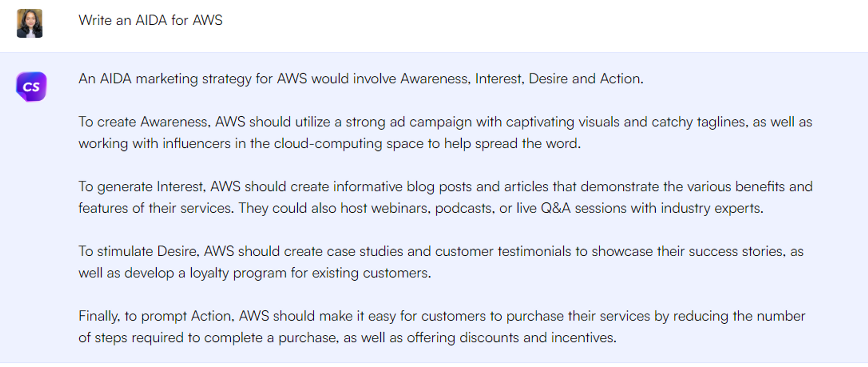Click the phrase "To create Awareness"
This screenshot has height=367, width=868.
[143, 122]
